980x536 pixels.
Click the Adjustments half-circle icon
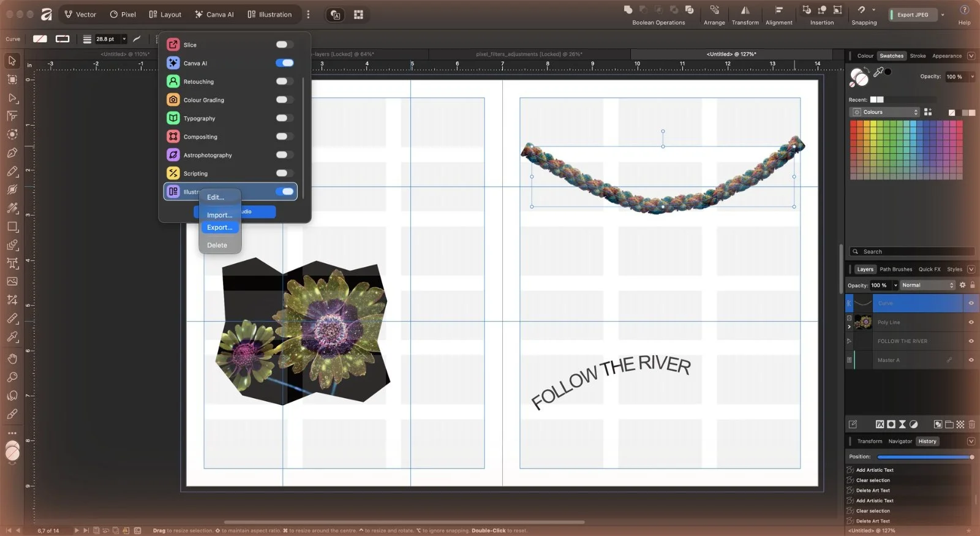click(913, 424)
